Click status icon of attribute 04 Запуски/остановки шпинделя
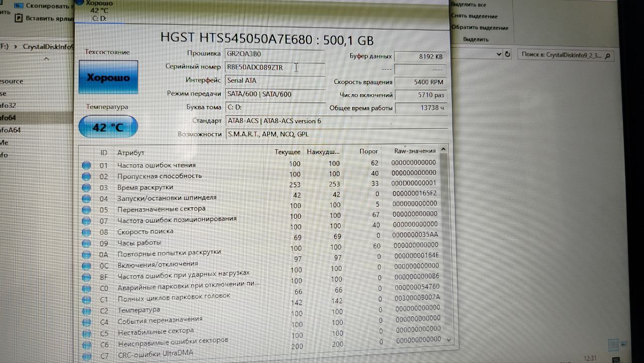 (x=86, y=198)
